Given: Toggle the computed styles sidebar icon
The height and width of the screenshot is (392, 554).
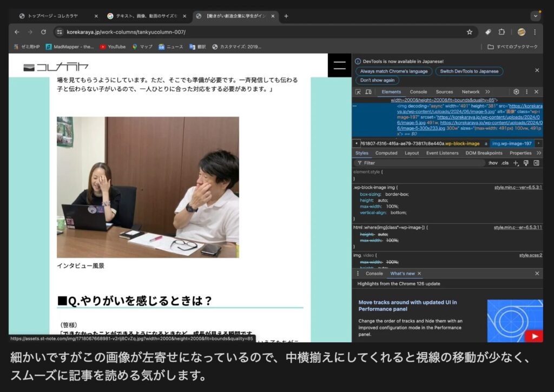Looking at the screenshot, I should click(536, 163).
